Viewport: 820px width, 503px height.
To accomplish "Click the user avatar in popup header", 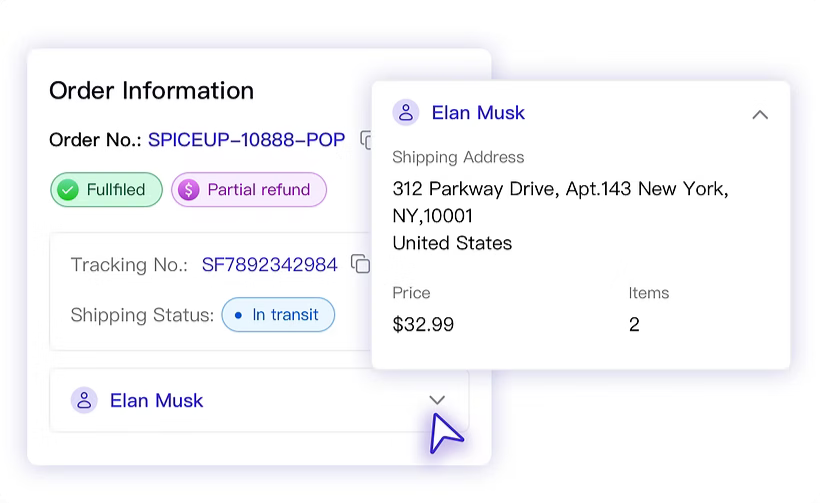I will pos(405,112).
